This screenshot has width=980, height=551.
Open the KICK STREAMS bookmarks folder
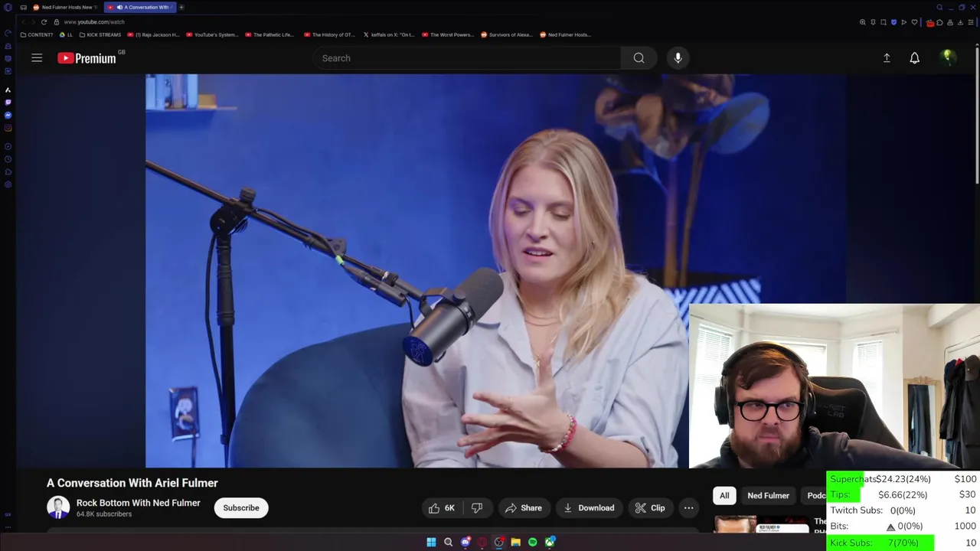pyautogui.click(x=100, y=34)
